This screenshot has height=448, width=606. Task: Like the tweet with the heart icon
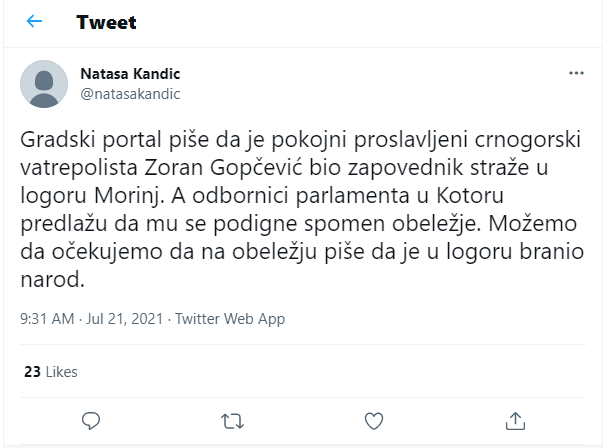click(374, 420)
